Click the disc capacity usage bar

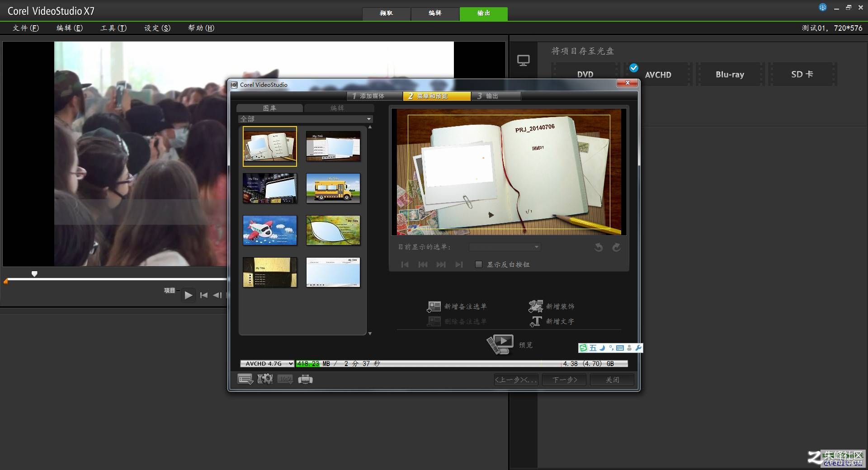462,364
